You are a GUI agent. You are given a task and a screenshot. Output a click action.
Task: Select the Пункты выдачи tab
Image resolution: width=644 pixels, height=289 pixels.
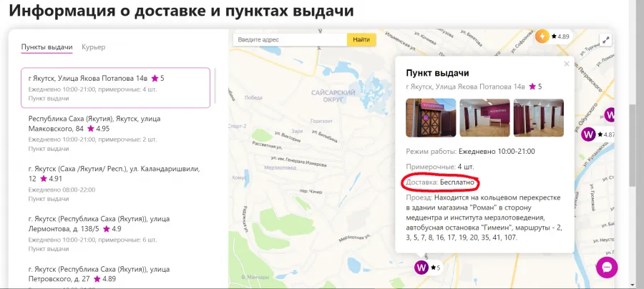[47, 46]
